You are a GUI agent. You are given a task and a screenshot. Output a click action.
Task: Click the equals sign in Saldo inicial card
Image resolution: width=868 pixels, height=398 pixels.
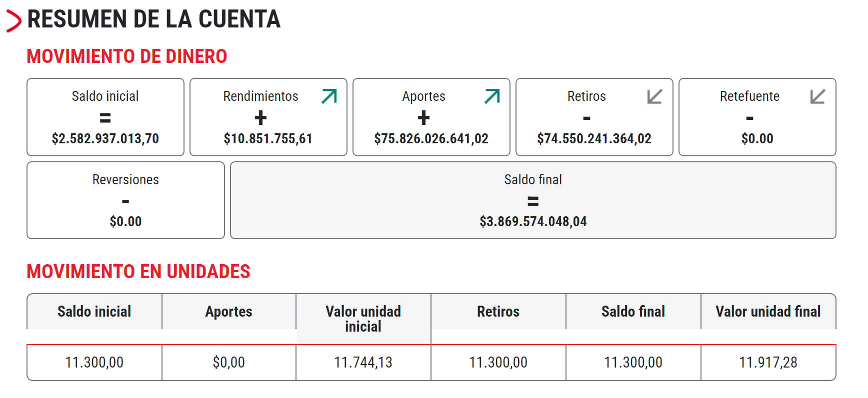pyautogui.click(x=105, y=118)
